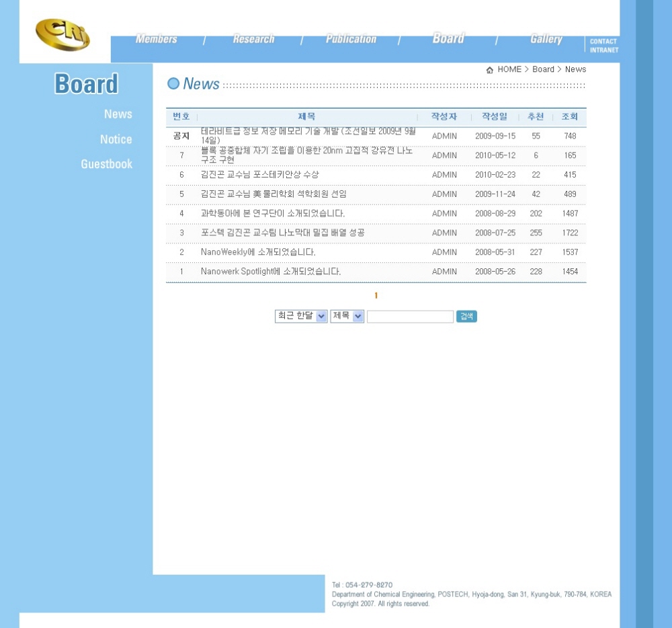Expand the 최근 한달 period dropdown
The width and height of the screenshot is (672, 628).
pyautogui.click(x=301, y=316)
